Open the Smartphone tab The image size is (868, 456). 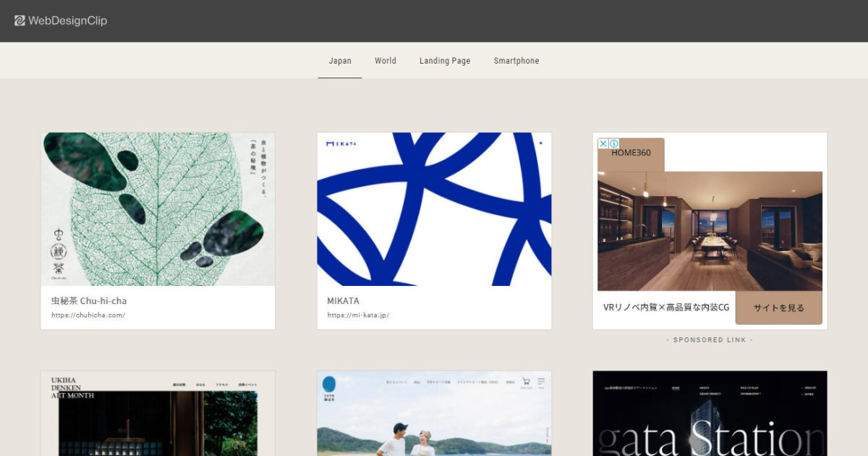point(516,61)
